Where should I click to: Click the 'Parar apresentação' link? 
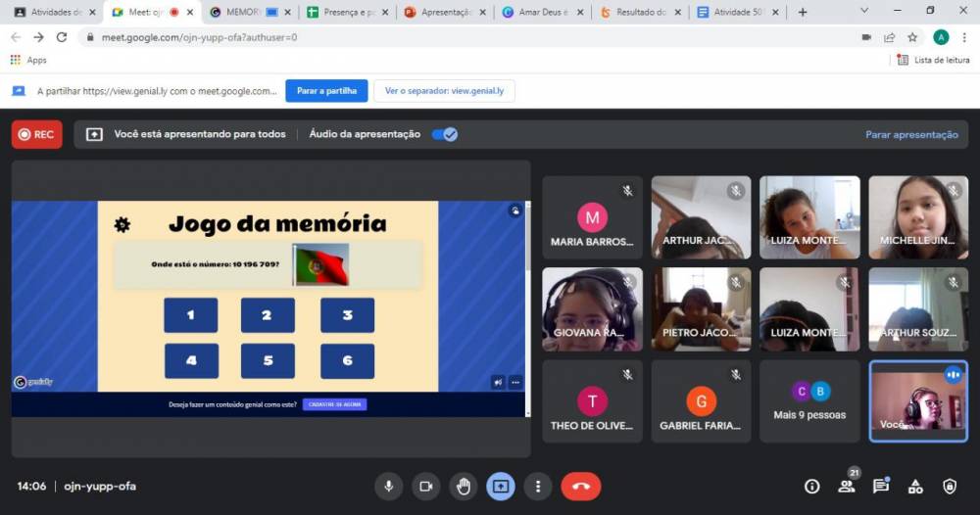pos(911,134)
